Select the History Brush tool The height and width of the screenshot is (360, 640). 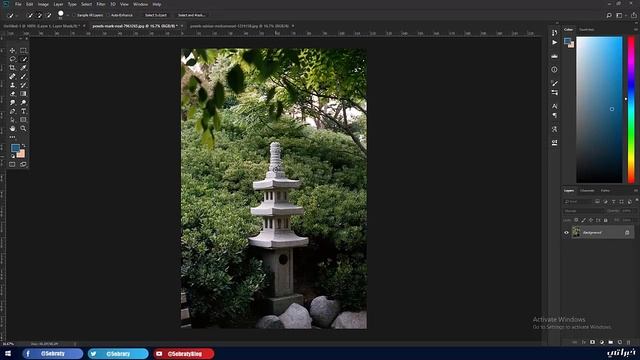(x=23, y=85)
